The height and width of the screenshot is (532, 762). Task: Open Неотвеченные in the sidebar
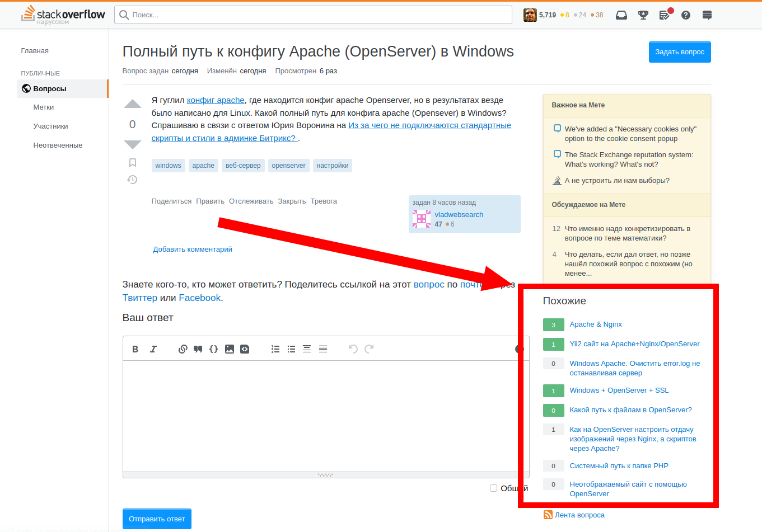click(58, 145)
